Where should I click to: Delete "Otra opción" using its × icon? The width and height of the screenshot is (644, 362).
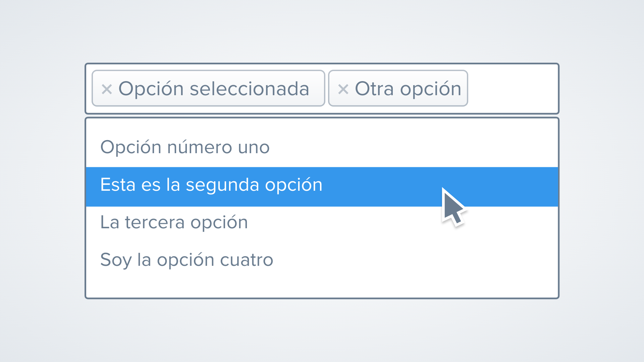(343, 89)
